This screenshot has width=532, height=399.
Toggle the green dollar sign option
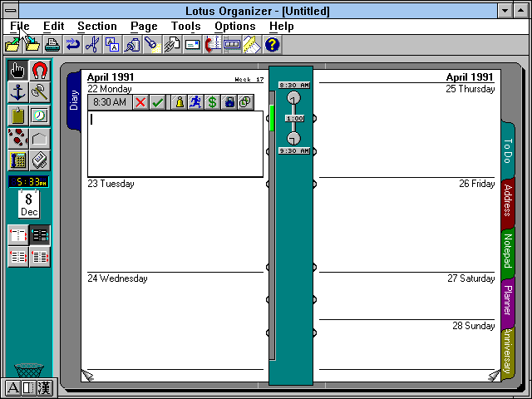pyautogui.click(x=213, y=102)
